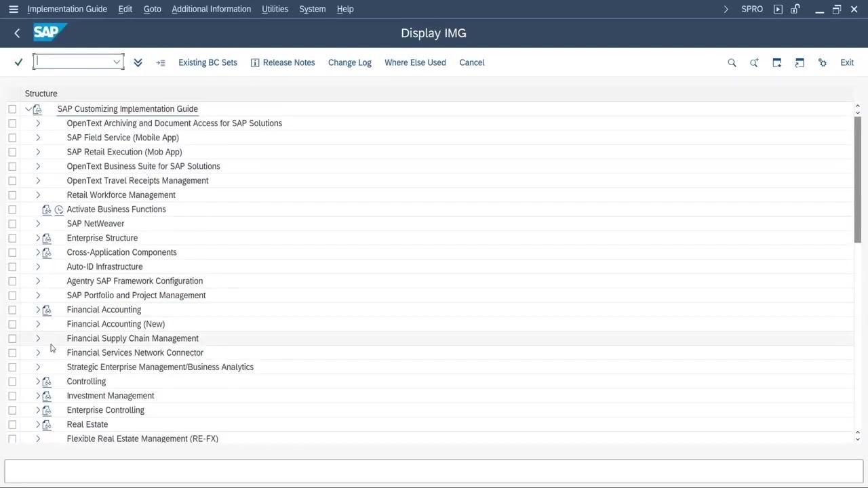Open the Additional Information menu
Viewport: 868px width, 488px height.
211,9
